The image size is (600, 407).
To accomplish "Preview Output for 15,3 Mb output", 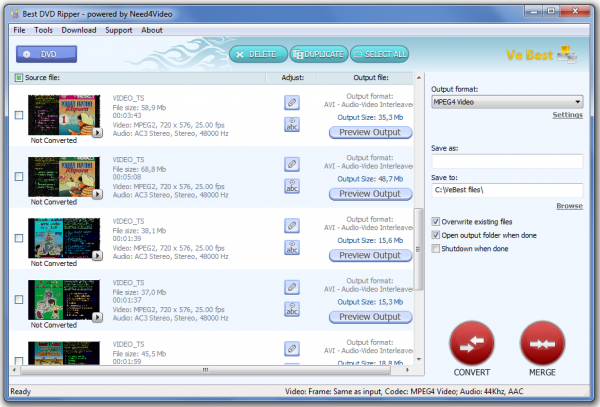I will tap(370, 317).
